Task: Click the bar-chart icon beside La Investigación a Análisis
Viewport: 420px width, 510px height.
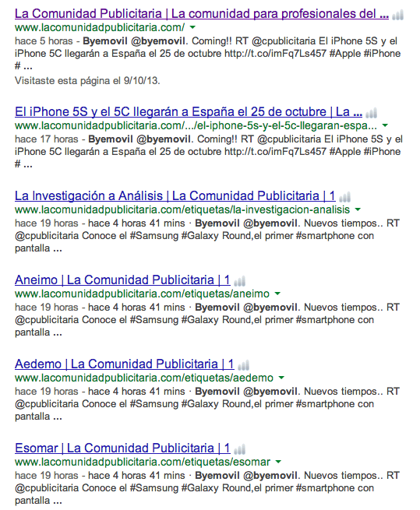Action: [x=344, y=197]
